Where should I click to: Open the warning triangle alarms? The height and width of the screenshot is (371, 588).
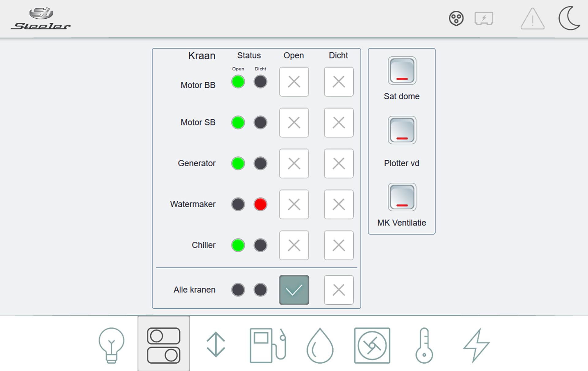533,19
